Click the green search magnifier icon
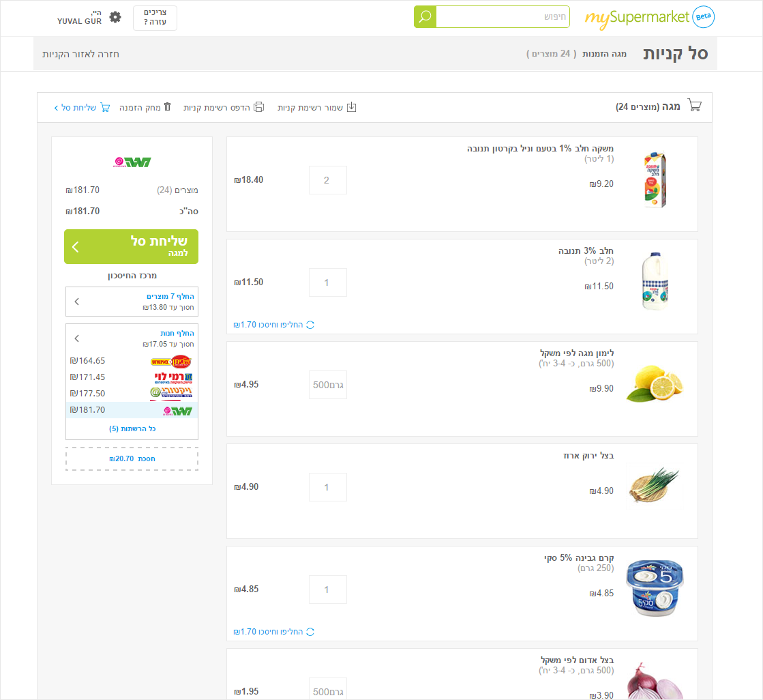 click(x=425, y=17)
